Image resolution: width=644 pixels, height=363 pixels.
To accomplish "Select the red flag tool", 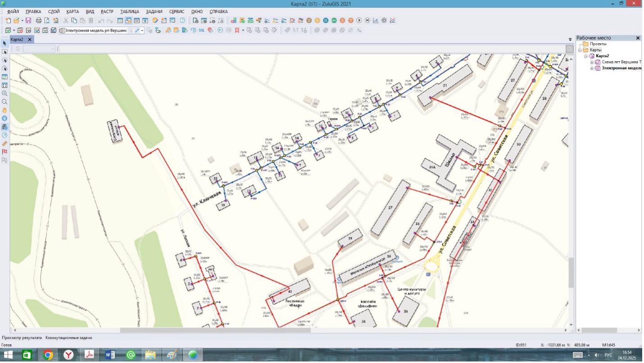I will pyautogui.click(x=5, y=152).
